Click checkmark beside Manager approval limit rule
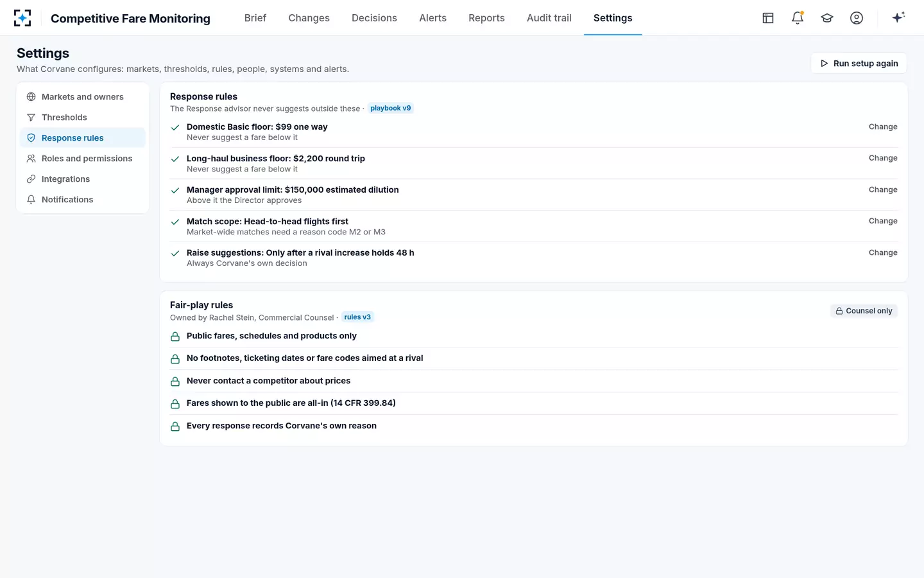The height and width of the screenshot is (578, 924). pyautogui.click(x=175, y=190)
